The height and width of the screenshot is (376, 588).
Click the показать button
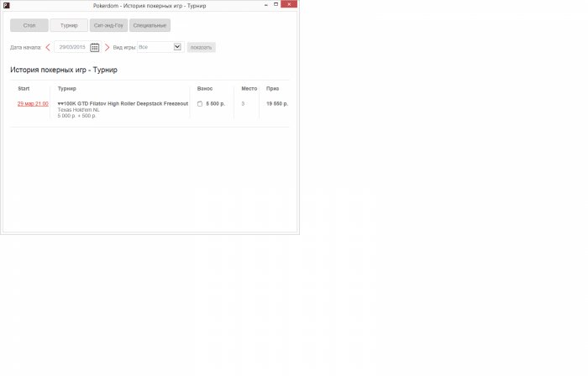[x=202, y=47]
